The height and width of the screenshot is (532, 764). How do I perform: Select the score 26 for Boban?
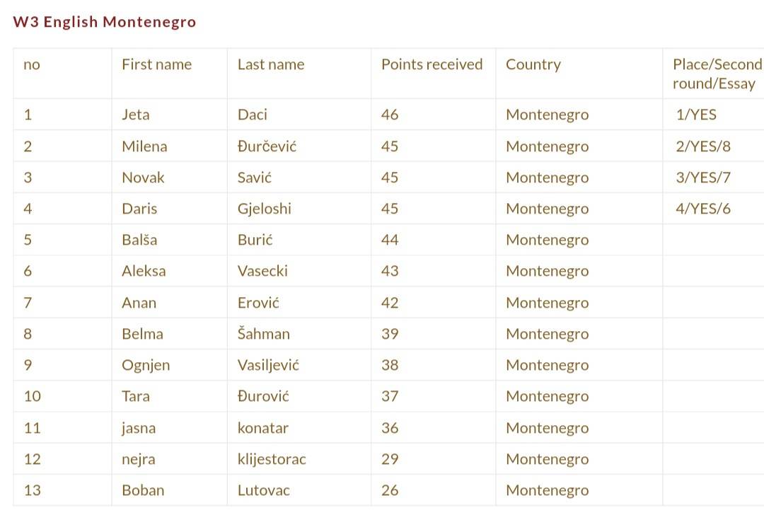390,490
